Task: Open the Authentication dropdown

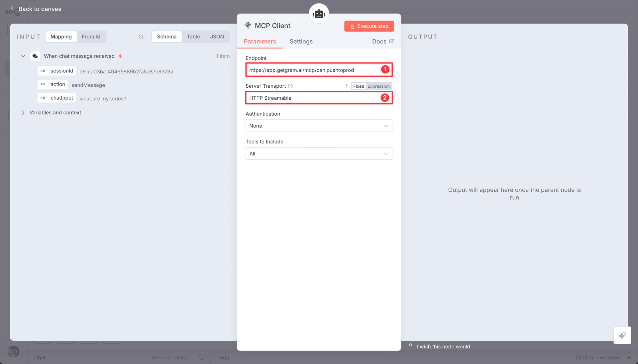Action: (x=319, y=126)
